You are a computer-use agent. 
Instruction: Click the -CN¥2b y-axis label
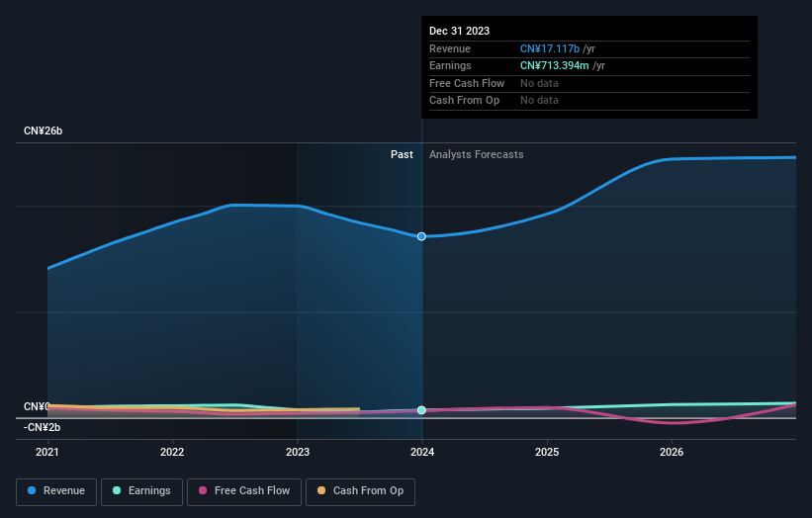[42, 427]
